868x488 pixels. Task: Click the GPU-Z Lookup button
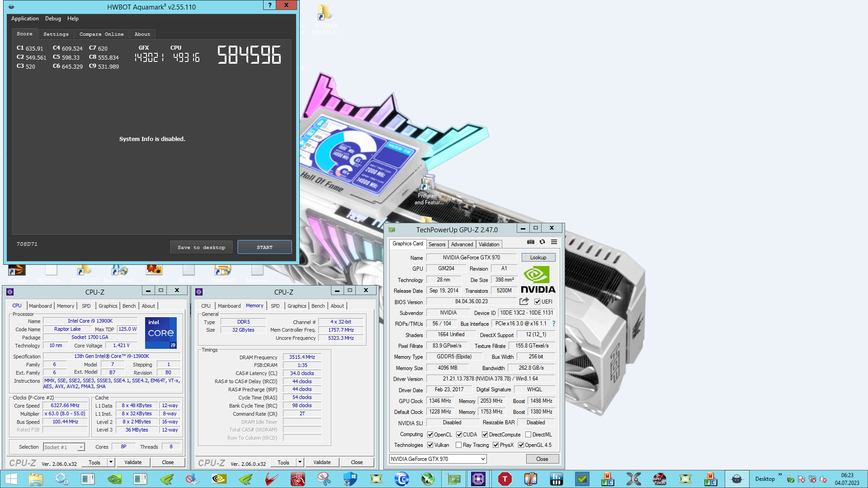coord(538,258)
